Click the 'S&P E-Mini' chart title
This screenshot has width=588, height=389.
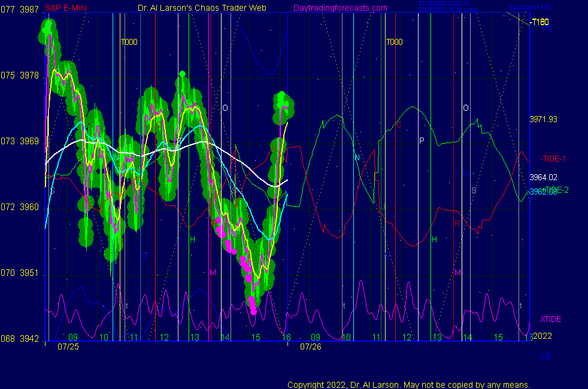click(66, 8)
